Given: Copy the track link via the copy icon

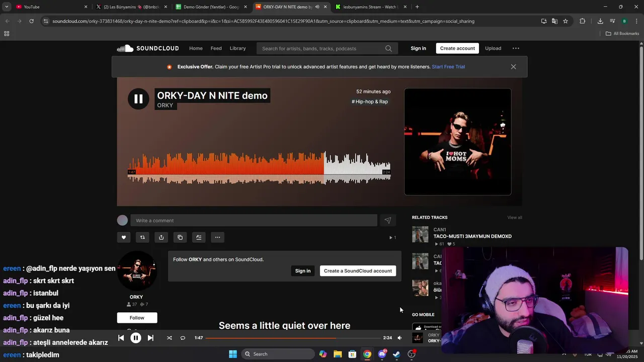Looking at the screenshot, I should [180, 237].
